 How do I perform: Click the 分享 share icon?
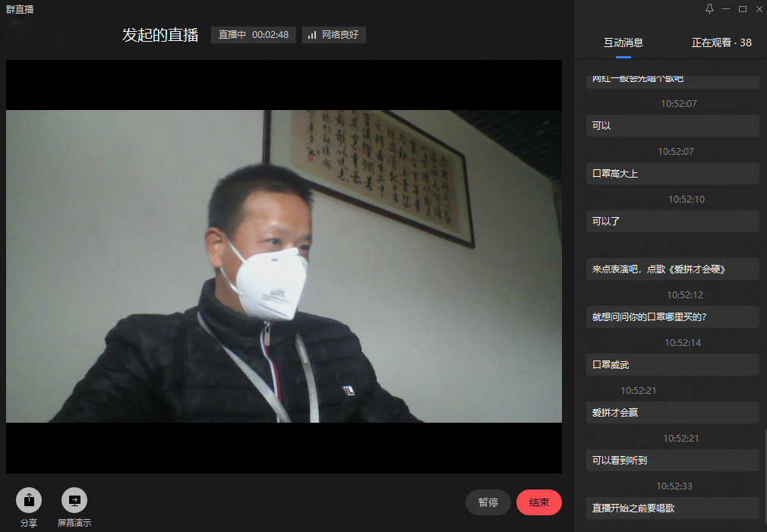click(x=29, y=500)
